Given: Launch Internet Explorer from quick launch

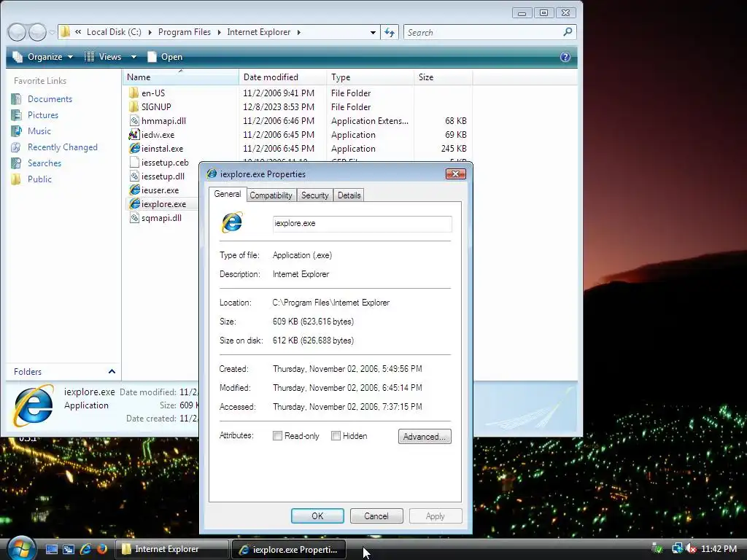Looking at the screenshot, I should point(85,549).
